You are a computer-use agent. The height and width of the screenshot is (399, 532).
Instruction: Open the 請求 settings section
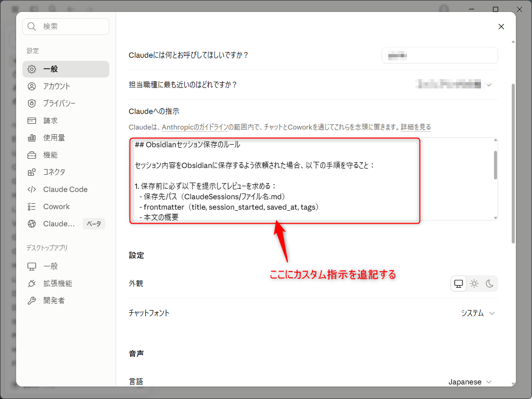click(x=66, y=121)
